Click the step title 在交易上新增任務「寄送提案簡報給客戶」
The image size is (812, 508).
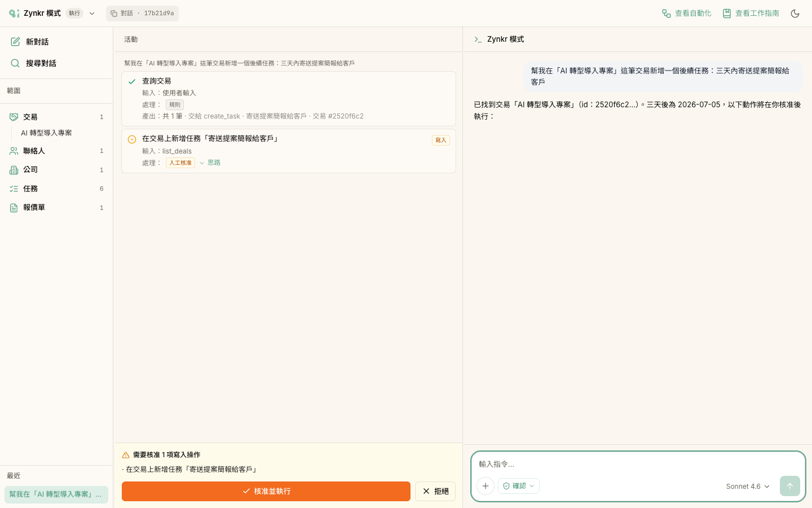pos(211,139)
